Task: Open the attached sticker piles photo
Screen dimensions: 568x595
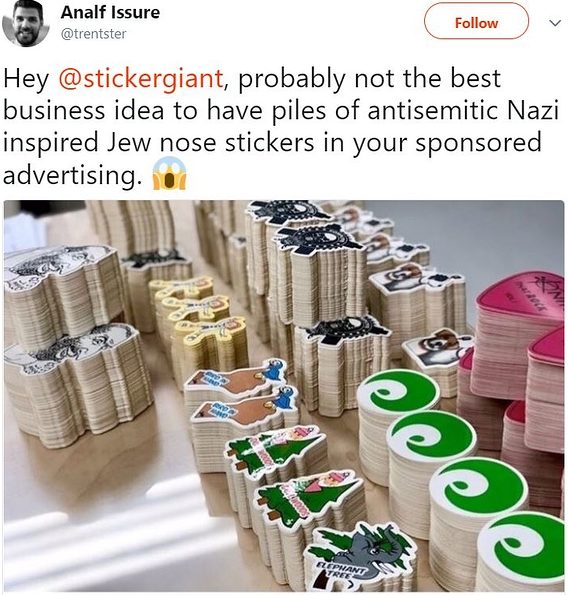Action: (x=284, y=395)
